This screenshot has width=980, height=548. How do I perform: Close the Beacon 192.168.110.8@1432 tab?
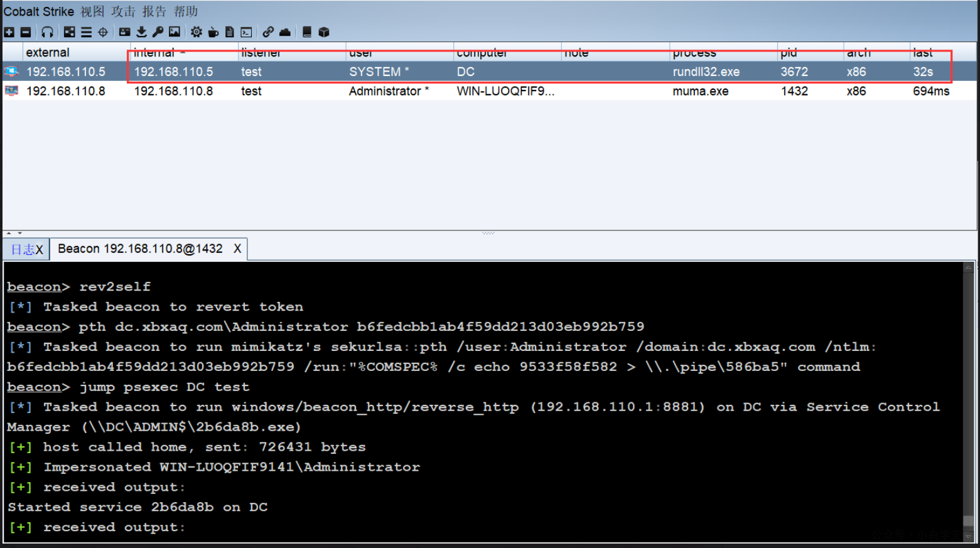coord(237,249)
